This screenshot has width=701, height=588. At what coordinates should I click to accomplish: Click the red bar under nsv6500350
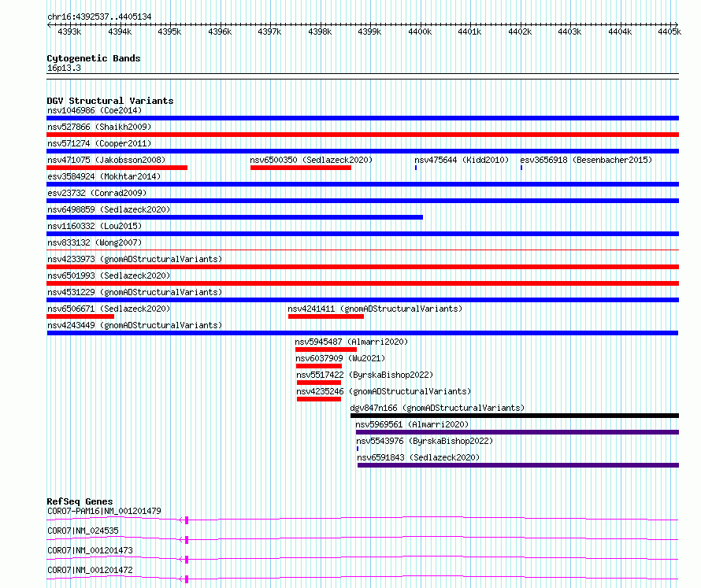[x=301, y=168]
